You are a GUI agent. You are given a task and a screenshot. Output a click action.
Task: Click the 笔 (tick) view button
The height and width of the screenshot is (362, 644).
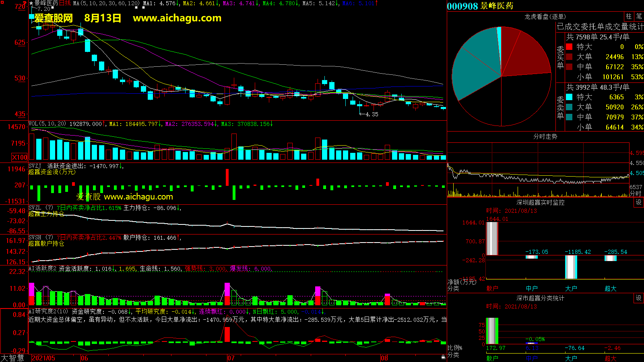coord(639,16)
